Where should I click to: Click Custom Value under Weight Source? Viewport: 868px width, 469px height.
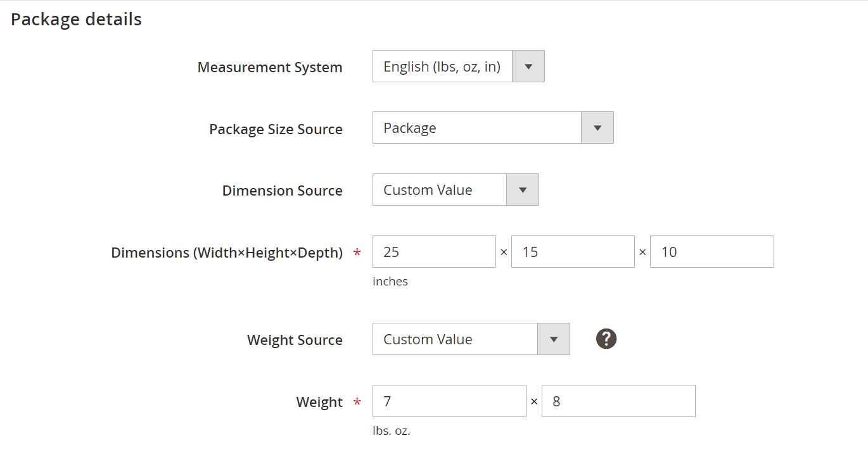(x=453, y=339)
